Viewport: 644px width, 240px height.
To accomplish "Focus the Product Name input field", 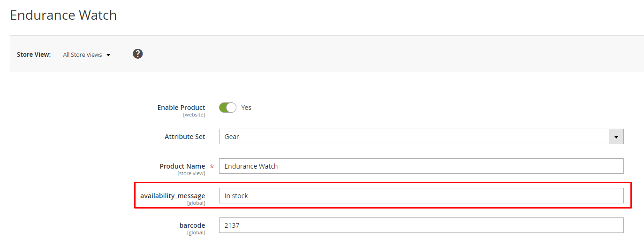I will (421, 166).
